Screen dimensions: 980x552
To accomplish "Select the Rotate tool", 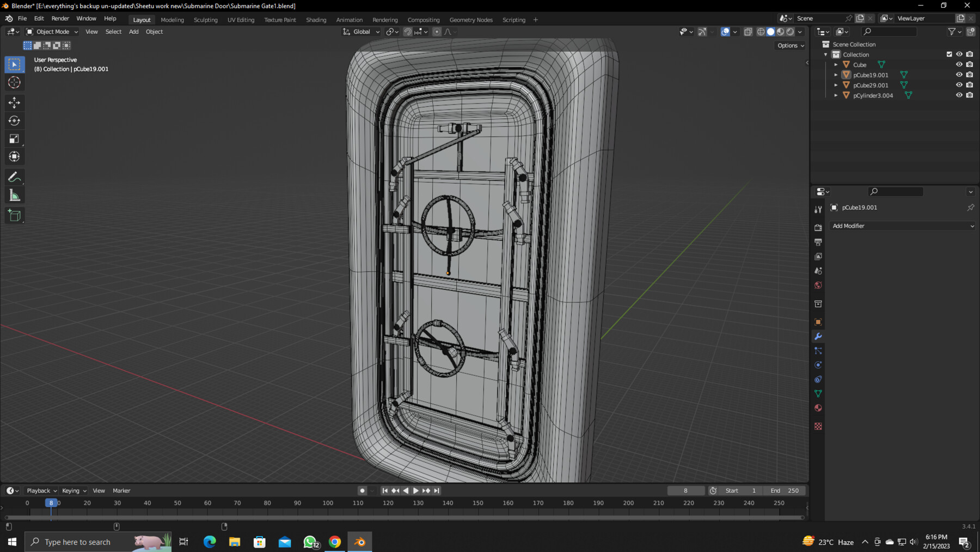I will pos(15,120).
